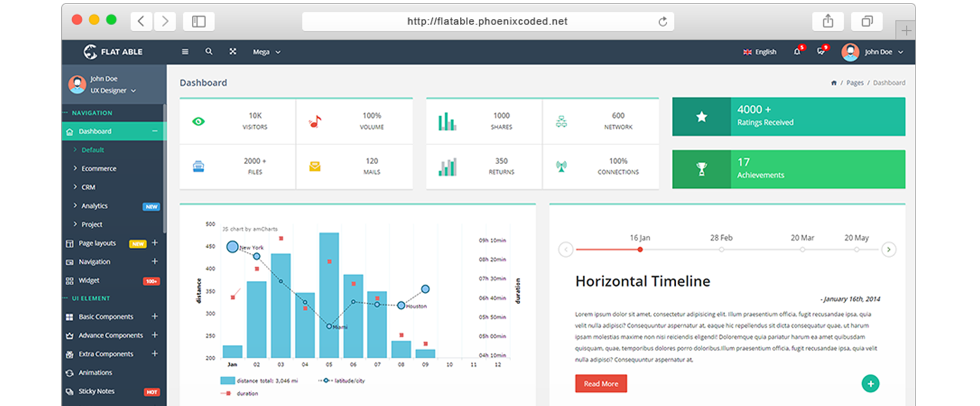Collapse the Dashboard menu section
This screenshot has width=980, height=406.
pos(155,131)
